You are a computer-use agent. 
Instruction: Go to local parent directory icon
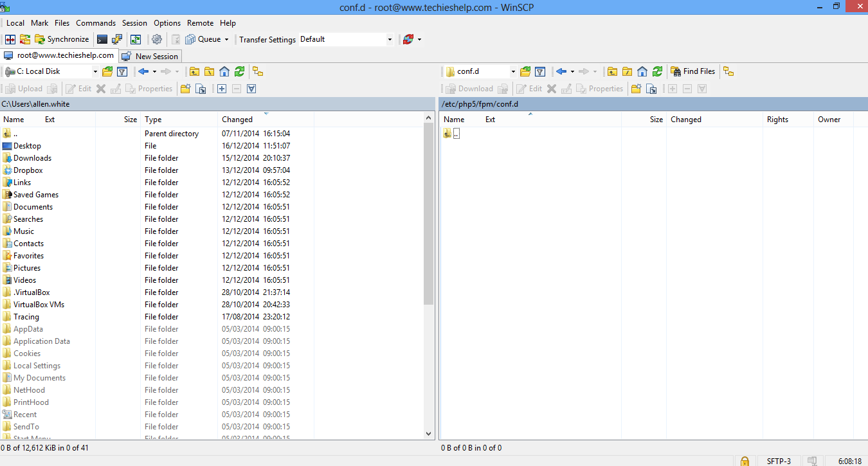194,71
